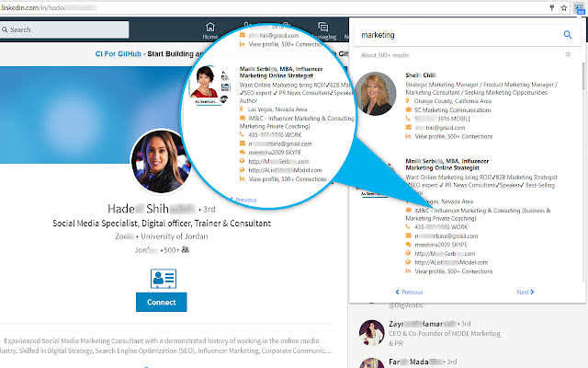This screenshot has width=588, height=368.
Task: Click blonde woman's result photo in popup
Action: pos(376,94)
